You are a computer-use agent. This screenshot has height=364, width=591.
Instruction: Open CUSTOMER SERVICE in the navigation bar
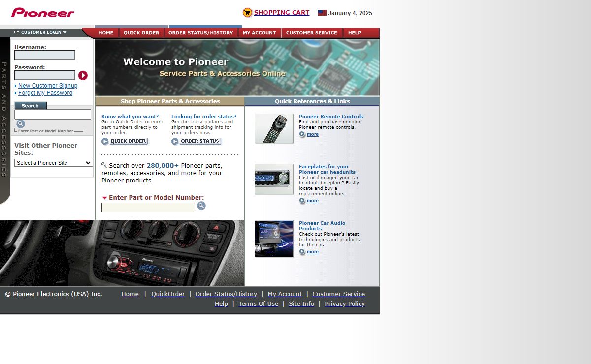(312, 33)
